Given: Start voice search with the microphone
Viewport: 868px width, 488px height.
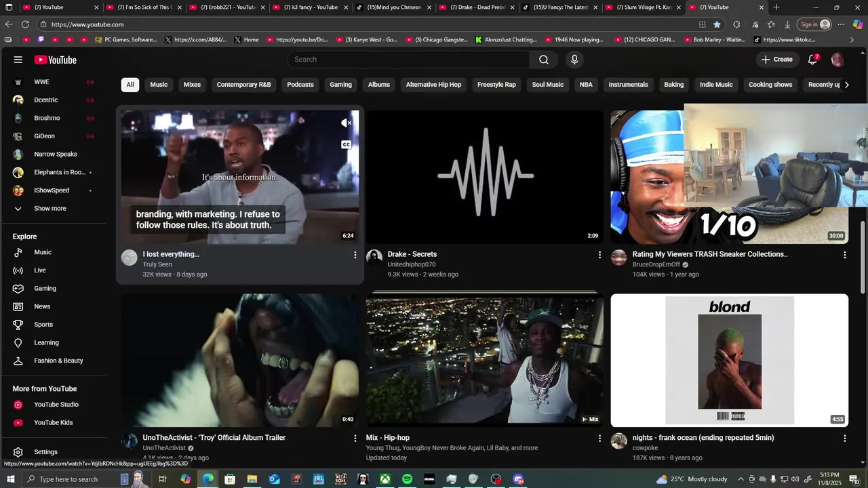Looking at the screenshot, I should coord(574,60).
